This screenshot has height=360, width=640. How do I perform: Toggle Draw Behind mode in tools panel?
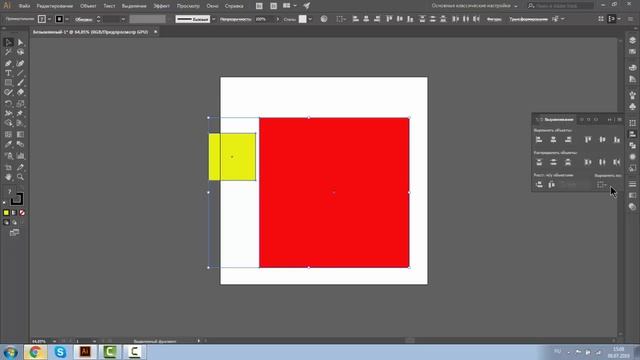point(14,222)
